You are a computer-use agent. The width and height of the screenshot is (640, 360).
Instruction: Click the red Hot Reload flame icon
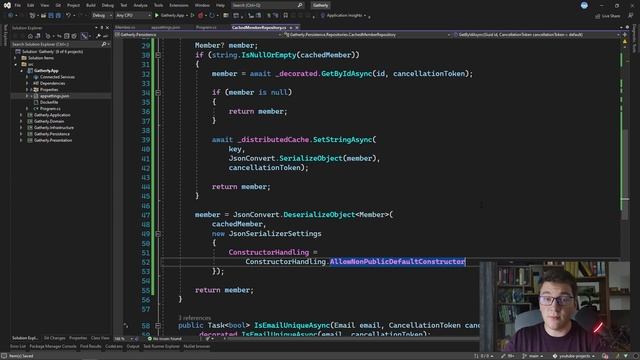coord(200,16)
